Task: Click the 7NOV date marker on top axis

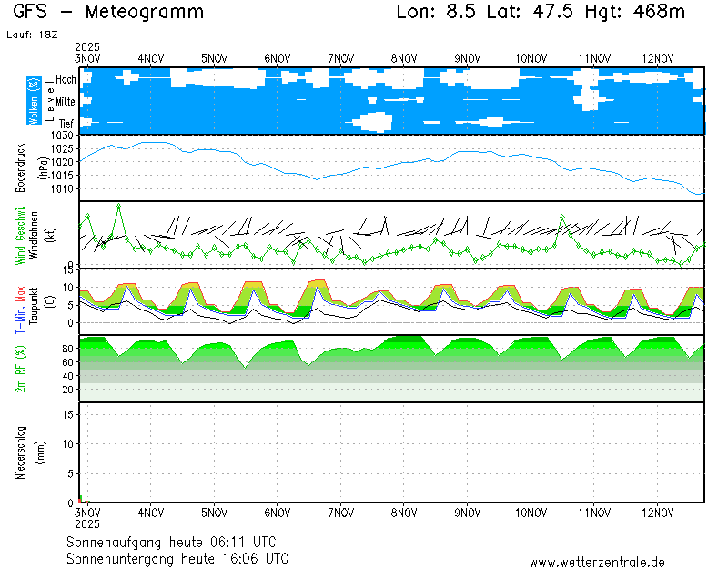Action: pyautogui.click(x=340, y=58)
